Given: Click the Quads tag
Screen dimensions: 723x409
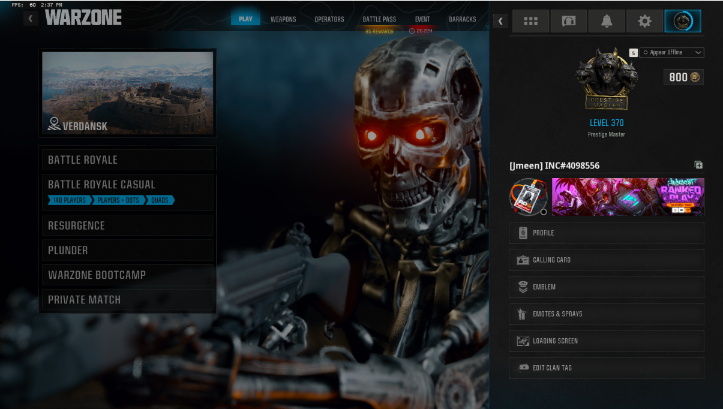Looking at the screenshot, I should [x=160, y=200].
